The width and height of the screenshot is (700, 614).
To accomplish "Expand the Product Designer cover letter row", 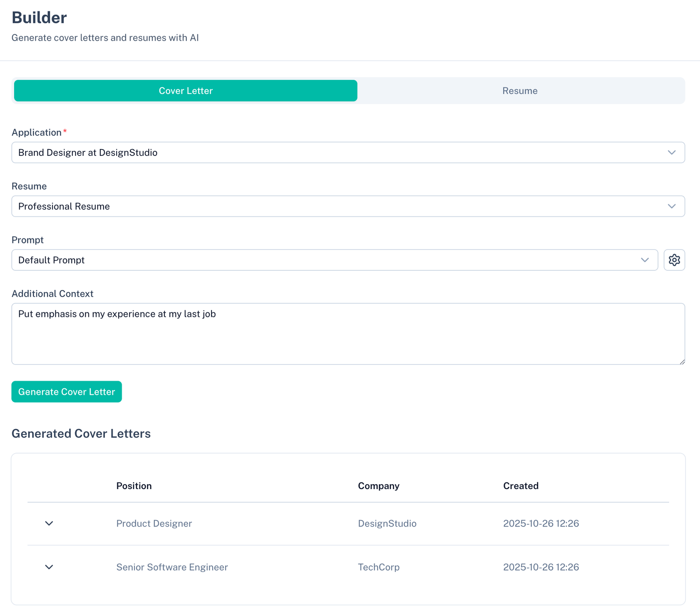I will 49,523.
